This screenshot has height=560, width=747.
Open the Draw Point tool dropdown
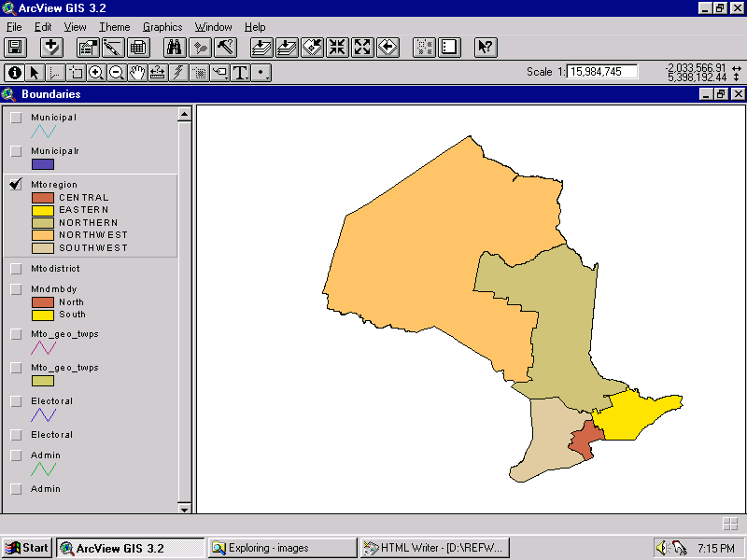[261, 73]
